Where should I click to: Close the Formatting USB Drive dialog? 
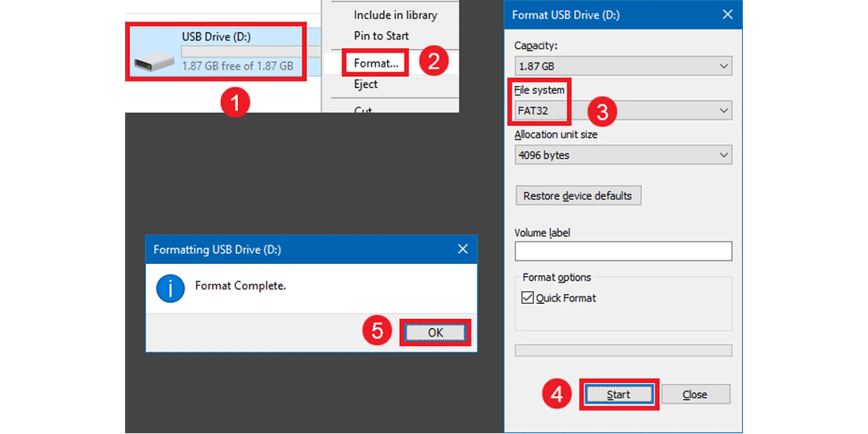pyautogui.click(x=462, y=249)
